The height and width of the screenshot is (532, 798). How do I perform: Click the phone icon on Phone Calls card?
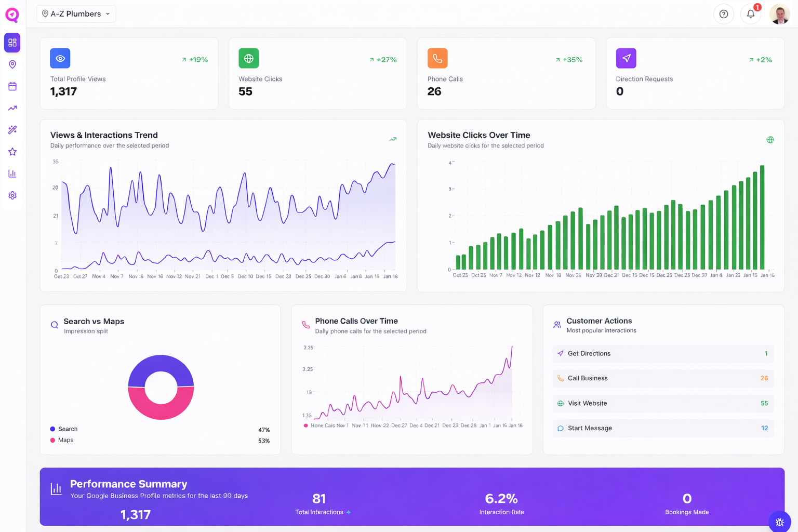click(x=437, y=58)
